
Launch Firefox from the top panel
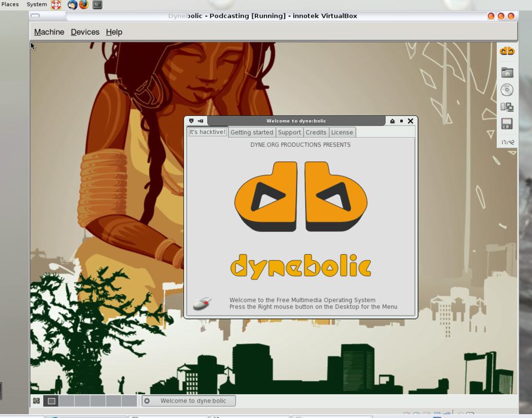pos(84,4)
